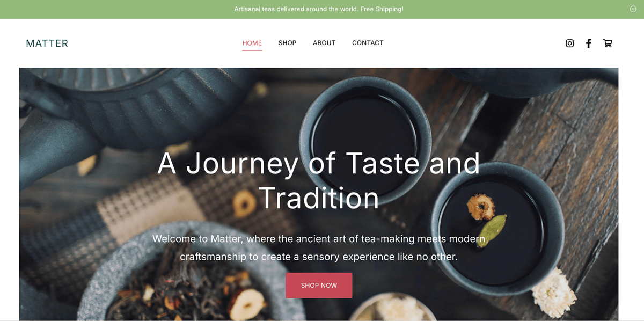Click the red underline beneath HOME
The image size is (644, 321).
tap(252, 50)
